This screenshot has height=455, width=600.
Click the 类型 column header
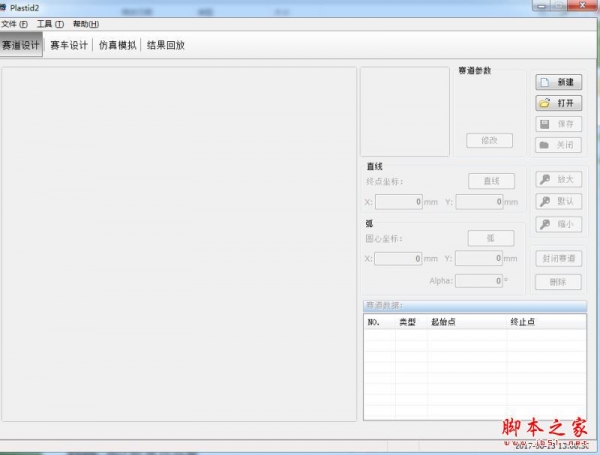[411, 322]
